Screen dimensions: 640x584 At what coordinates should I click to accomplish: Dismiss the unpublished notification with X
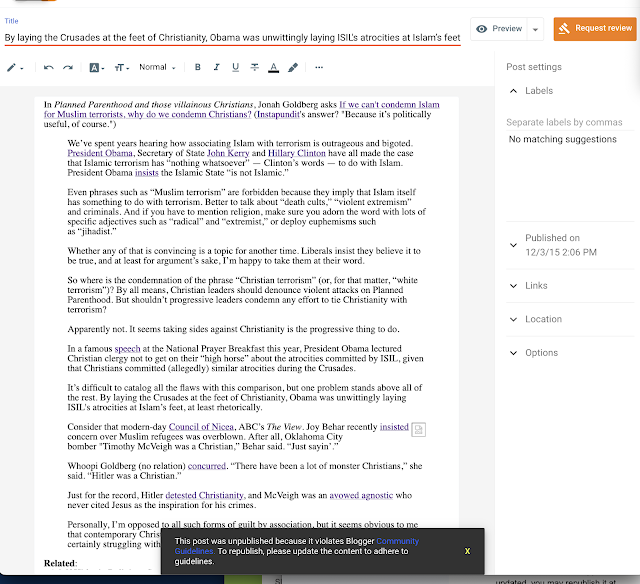(467, 551)
